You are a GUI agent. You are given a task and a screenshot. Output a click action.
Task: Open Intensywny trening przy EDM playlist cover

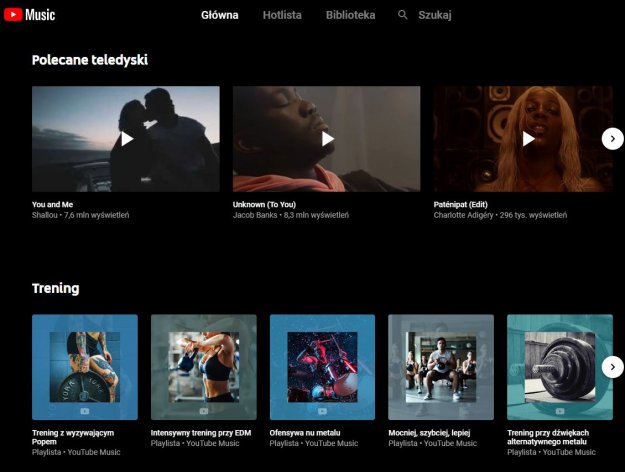[x=204, y=367]
